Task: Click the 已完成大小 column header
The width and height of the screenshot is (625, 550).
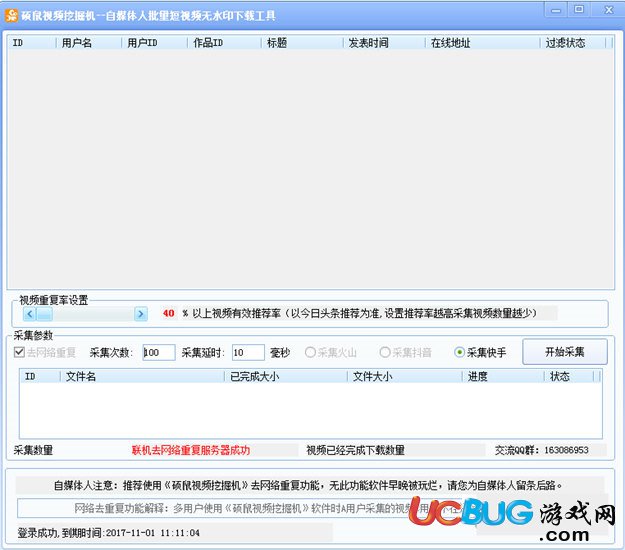Action: pyautogui.click(x=286, y=376)
